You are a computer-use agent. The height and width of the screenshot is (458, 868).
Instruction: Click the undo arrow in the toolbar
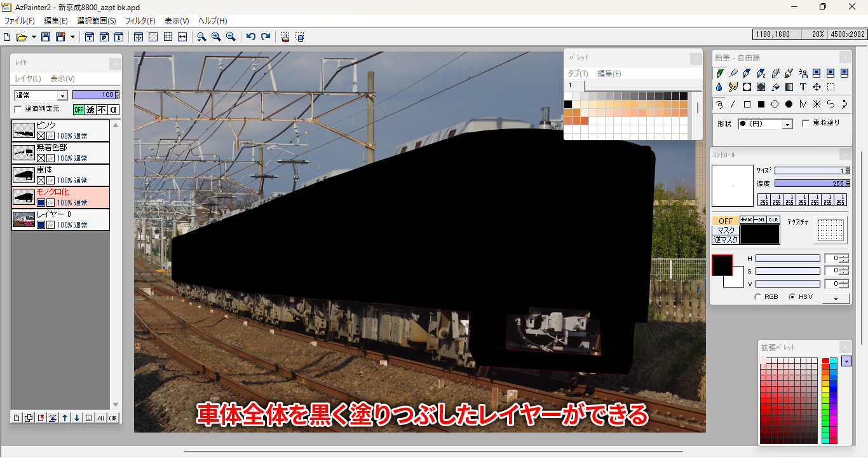(251, 37)
